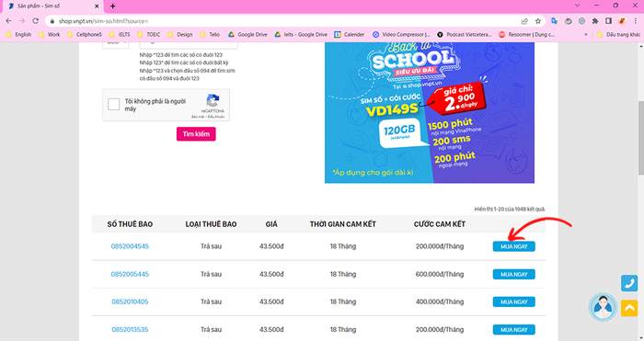Viewport: 644px width, 341px height.
Task: Open the Design bookmark folder
Action: 180,35
